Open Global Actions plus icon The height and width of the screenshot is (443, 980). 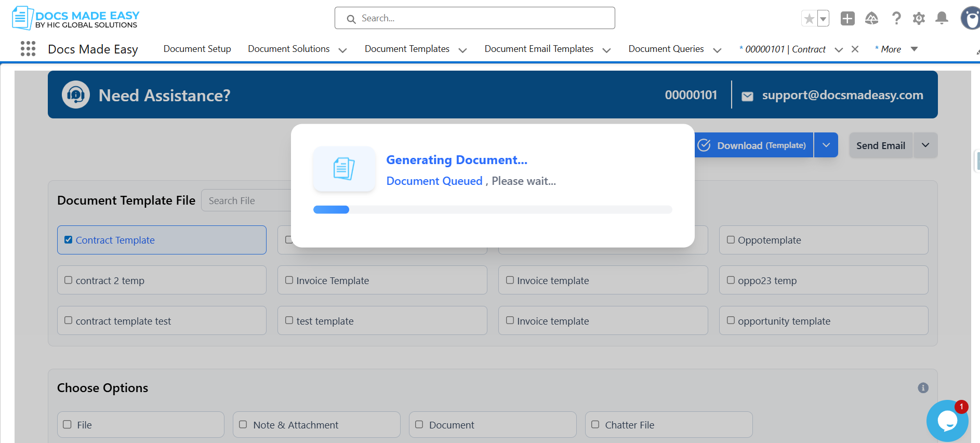847,19
